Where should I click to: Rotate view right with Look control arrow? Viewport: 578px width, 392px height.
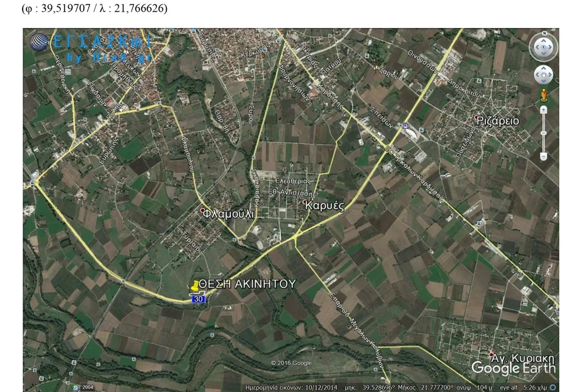[550, 47]
